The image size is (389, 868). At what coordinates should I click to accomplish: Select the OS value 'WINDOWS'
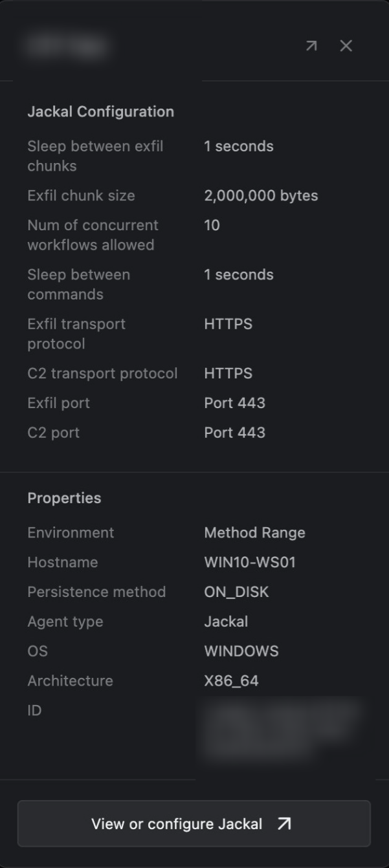241,651
